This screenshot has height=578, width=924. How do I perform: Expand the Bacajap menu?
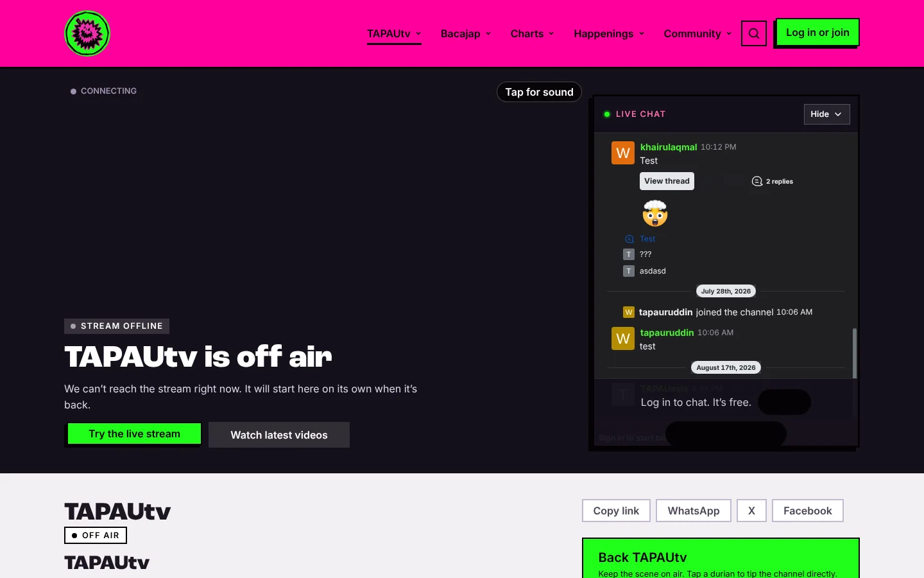[466, 33]
